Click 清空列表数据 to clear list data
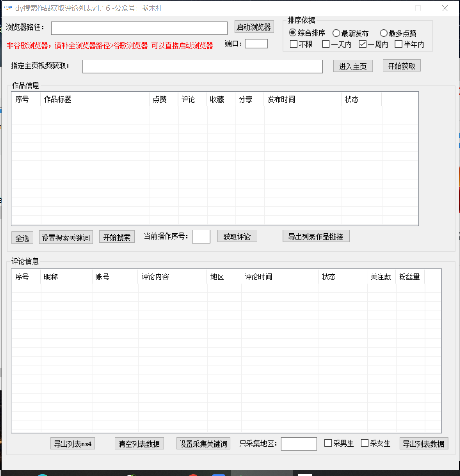This screenshot has width=460, height=476. click(139, 443)
